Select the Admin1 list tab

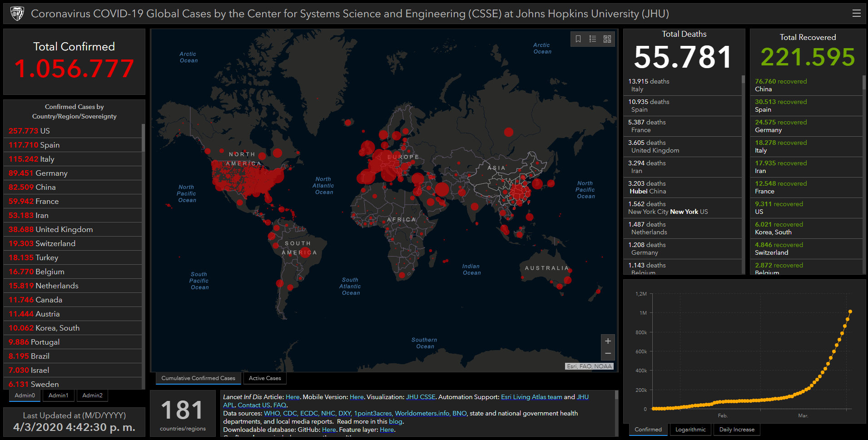pos(59,396)
